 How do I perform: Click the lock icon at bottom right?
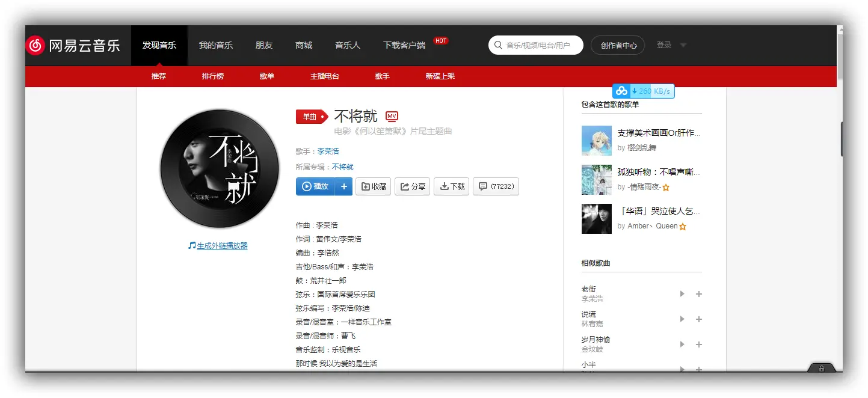tap(822, 368)
